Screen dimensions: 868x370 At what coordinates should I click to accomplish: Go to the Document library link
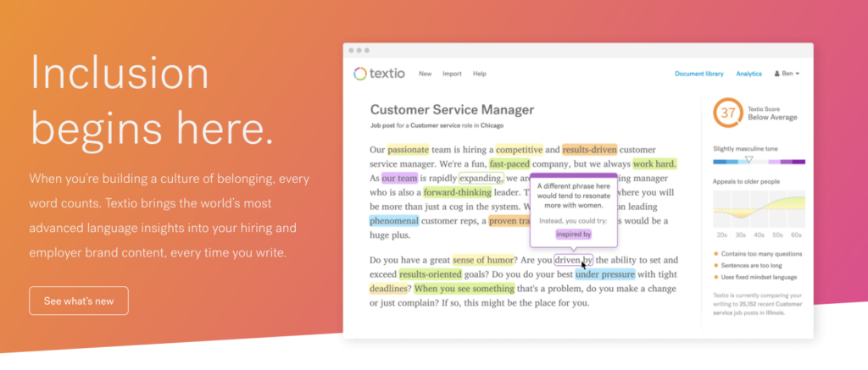[698, 74]
